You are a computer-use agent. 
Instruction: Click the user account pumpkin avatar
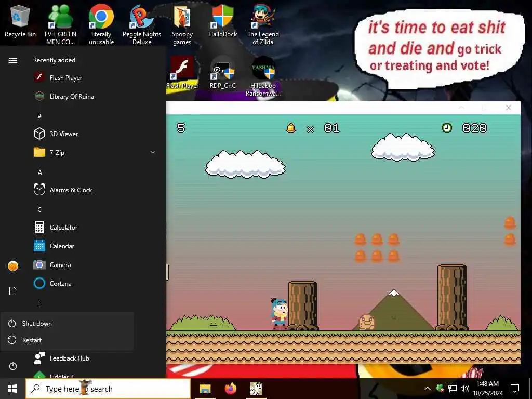pyautogui.click(x=13, y=266)
